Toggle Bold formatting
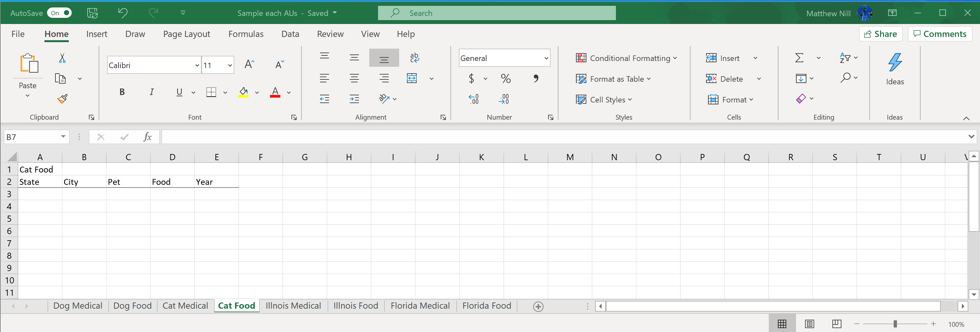 point(122,92)
